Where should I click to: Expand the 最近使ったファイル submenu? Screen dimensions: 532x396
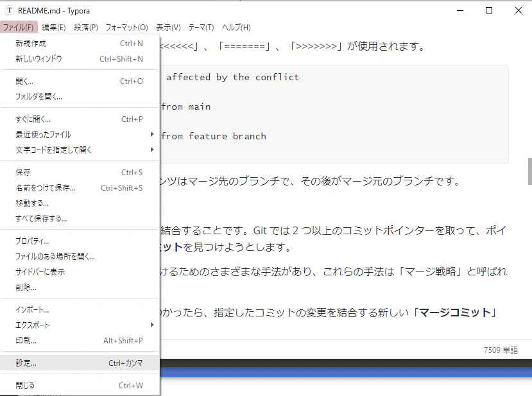click(80, 134)
